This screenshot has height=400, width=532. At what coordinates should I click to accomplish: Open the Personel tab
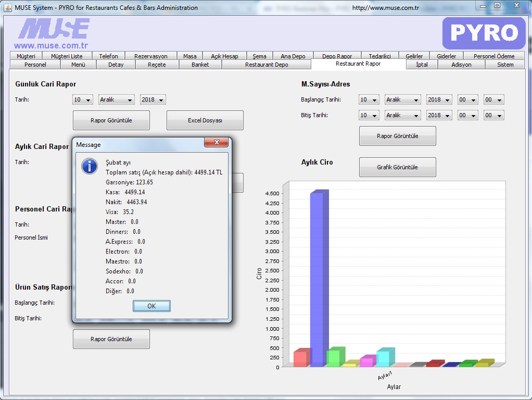coord(35,65)
